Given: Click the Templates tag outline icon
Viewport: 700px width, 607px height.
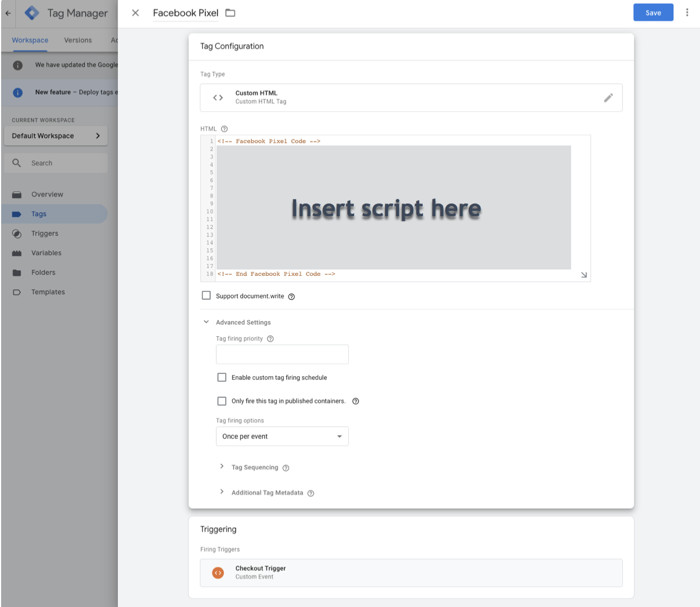Looking at the screenshot, I should (x=17, y=292).
